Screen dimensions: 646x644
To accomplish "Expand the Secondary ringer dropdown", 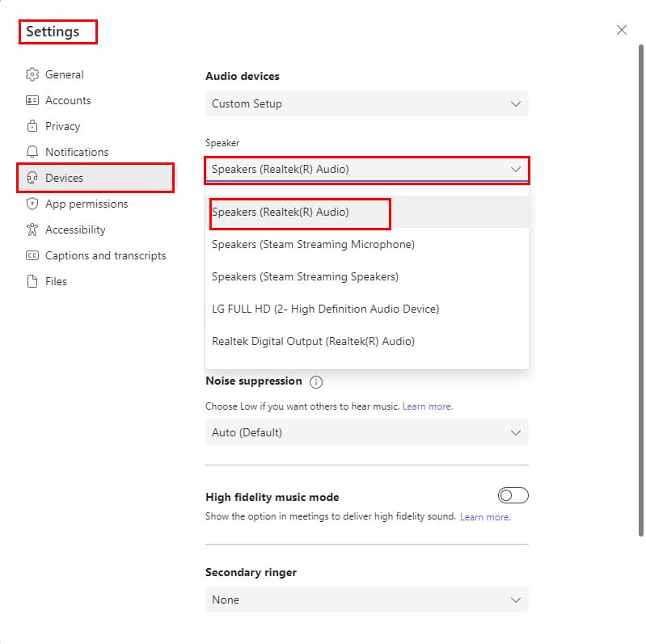I will (366, 600).
